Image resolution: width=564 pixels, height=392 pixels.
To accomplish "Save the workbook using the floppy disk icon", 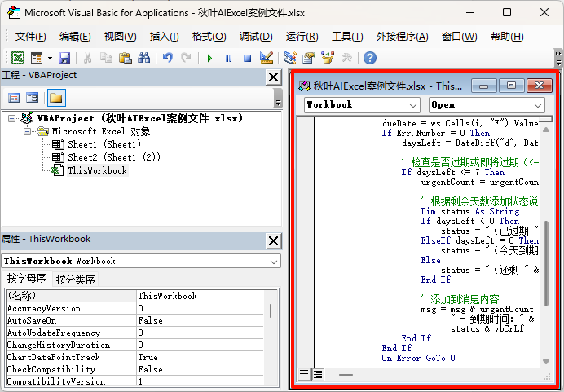I will (x=64, y=58).
